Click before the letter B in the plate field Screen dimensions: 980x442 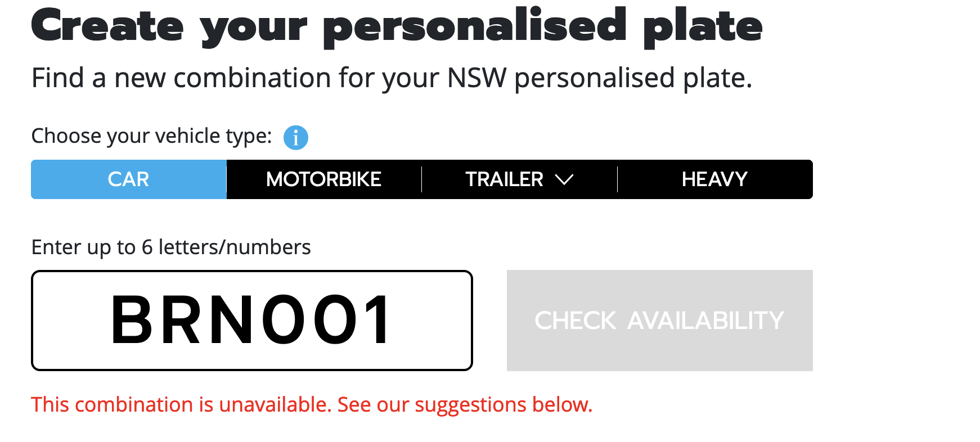click(x=110, y=320)
